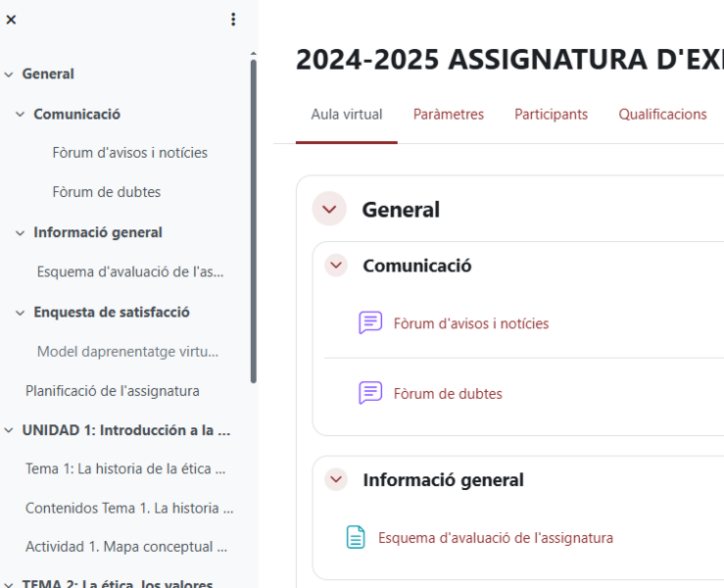The width and height of the screenshot is (724, 588).
Task: Go to the Qualificacions tab
Action: pos(662,115)
